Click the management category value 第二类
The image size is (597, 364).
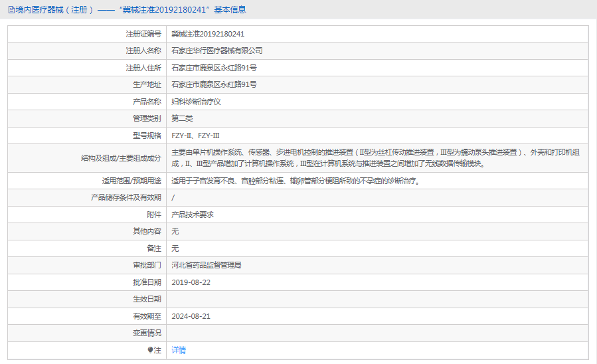[182, 118]
